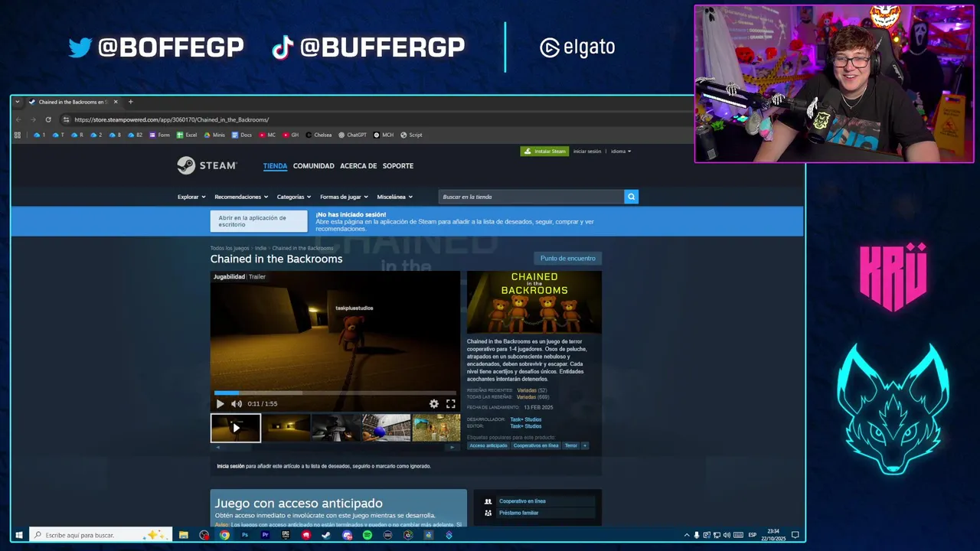Close the Chained in the Backrooms tab
980x551 pixels.
(x=116, y=102)
